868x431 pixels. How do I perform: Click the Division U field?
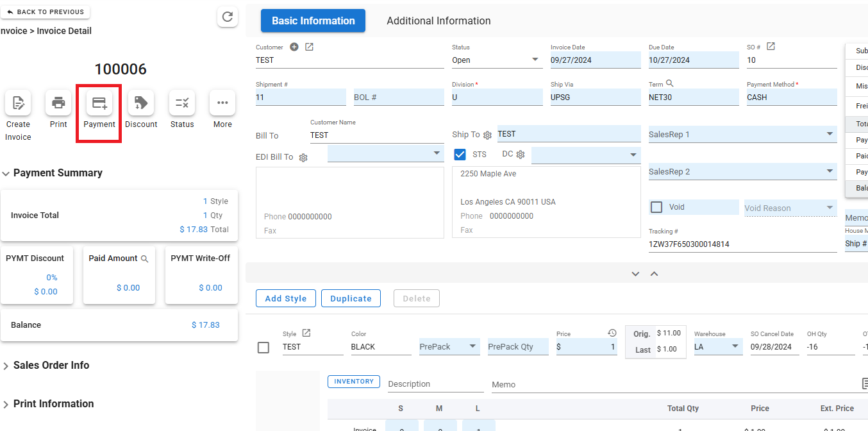[x=497, y=97]
